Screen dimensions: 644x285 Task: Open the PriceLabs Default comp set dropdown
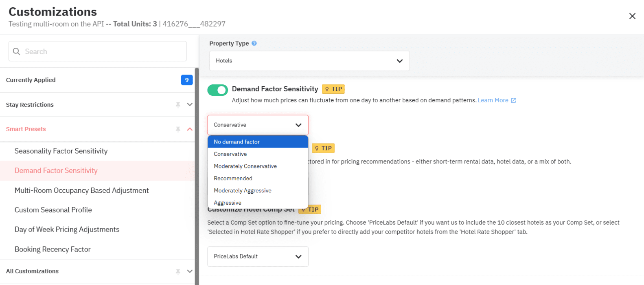click(258, 256)
